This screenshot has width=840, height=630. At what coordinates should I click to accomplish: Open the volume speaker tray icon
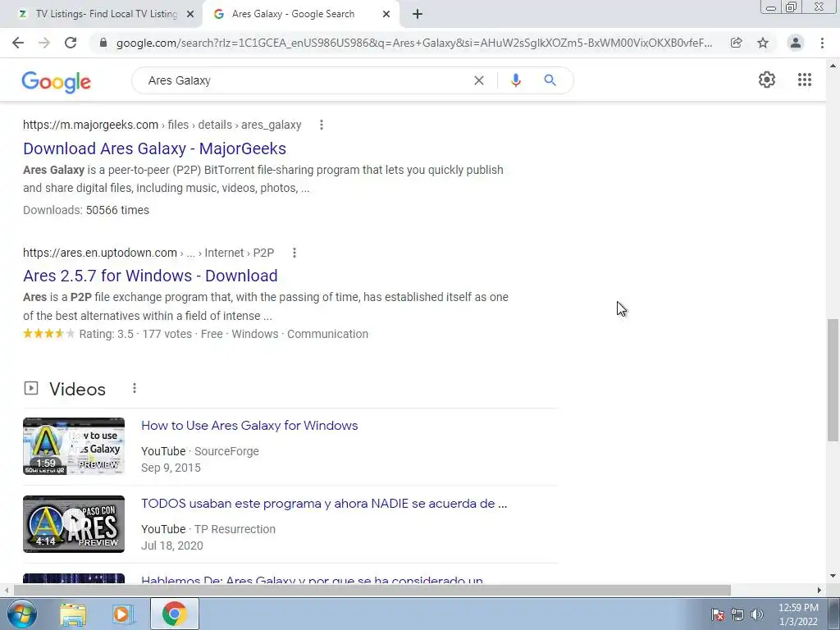[x=757, y=614]
